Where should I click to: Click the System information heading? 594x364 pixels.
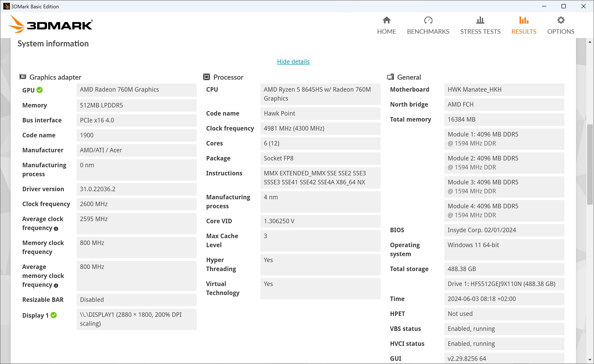point(53,44)
